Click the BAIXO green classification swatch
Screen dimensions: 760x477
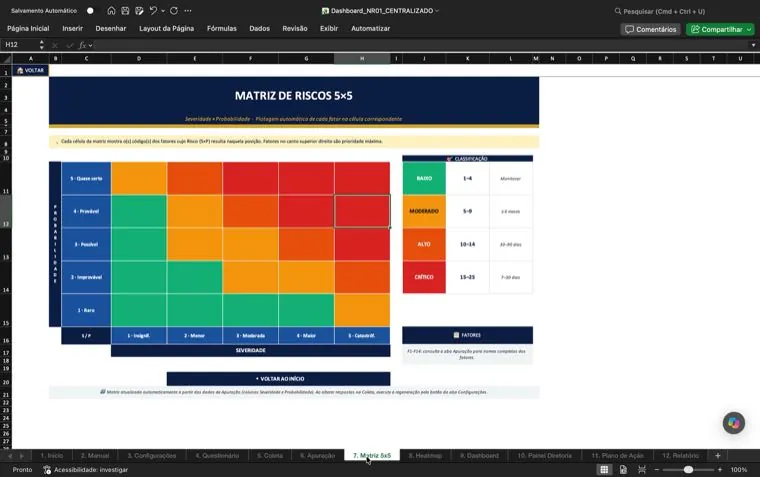[x=424, y=178]
